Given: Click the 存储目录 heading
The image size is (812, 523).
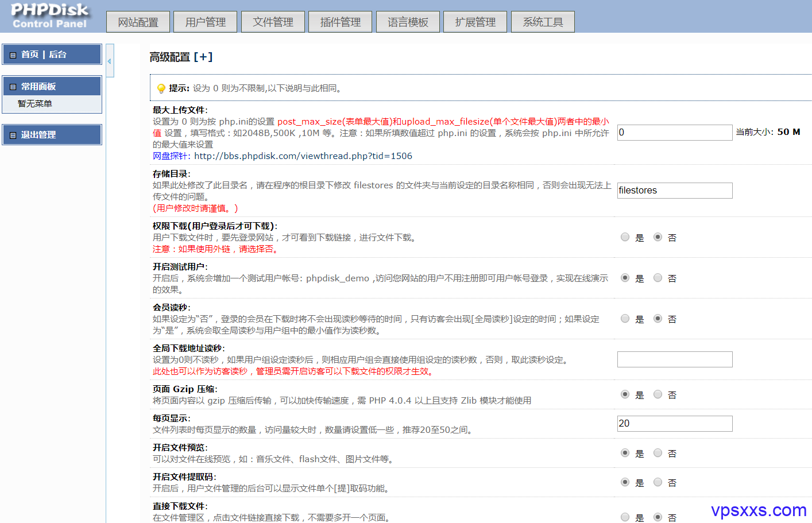Looking at the screenshot, I should (171, 174).
